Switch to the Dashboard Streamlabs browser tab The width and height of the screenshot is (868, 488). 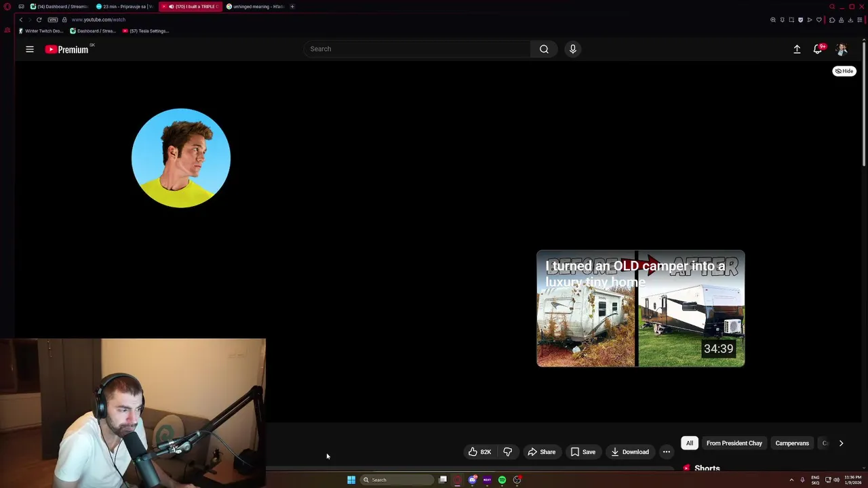click(x=60, y=7)
